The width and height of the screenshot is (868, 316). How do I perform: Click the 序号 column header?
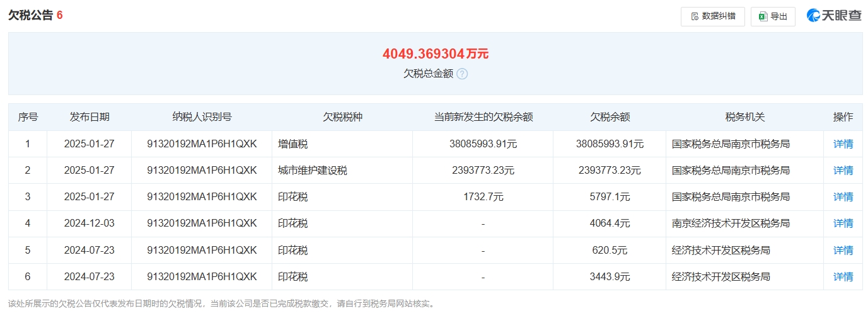point(28,117)
